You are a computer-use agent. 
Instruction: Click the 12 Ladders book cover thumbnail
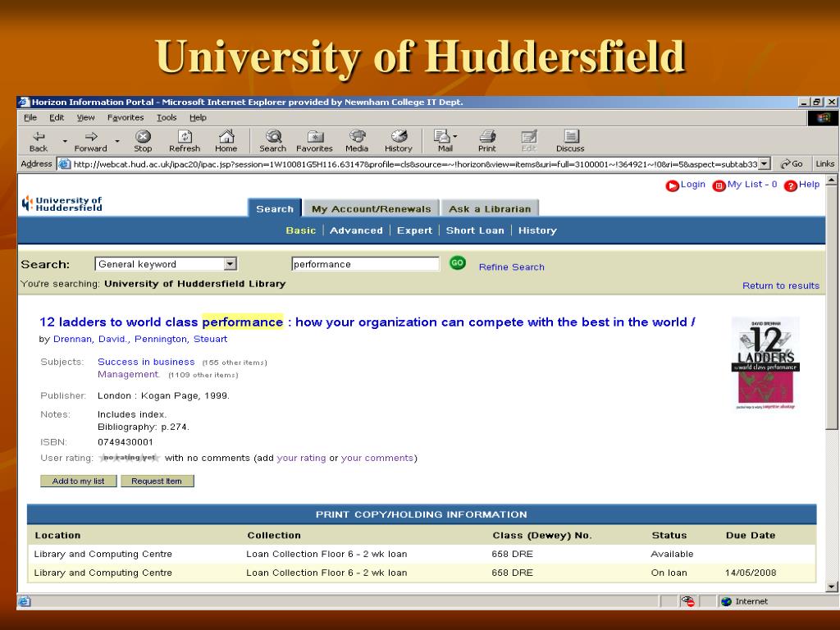765,363
